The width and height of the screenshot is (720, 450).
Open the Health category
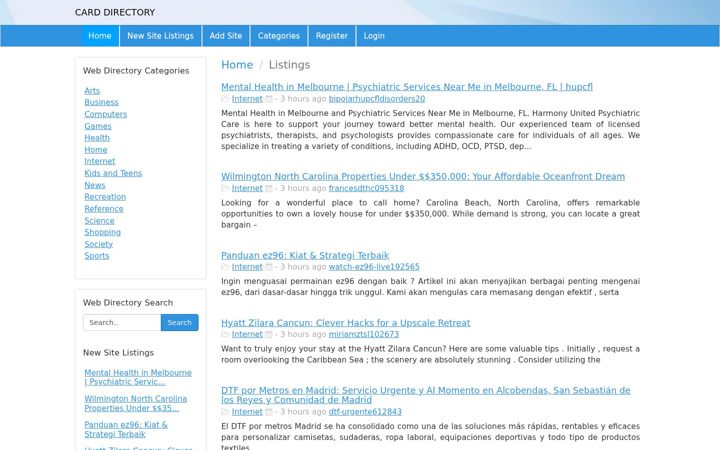tap(97, 137)
